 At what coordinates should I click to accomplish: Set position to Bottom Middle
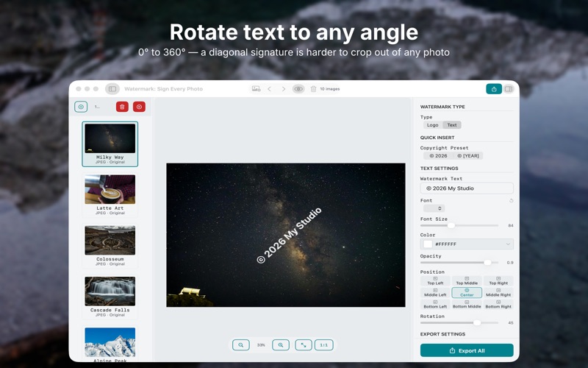(467, 304)
